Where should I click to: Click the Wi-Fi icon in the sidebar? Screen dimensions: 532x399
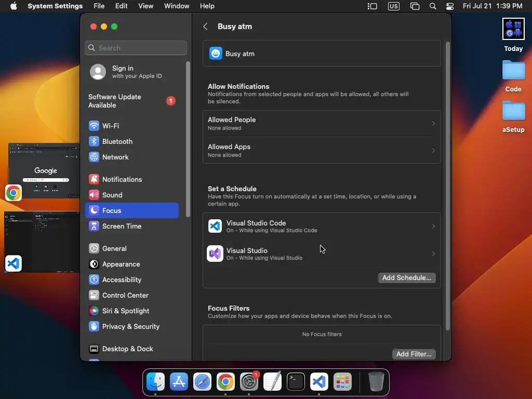tap(94, 126)
